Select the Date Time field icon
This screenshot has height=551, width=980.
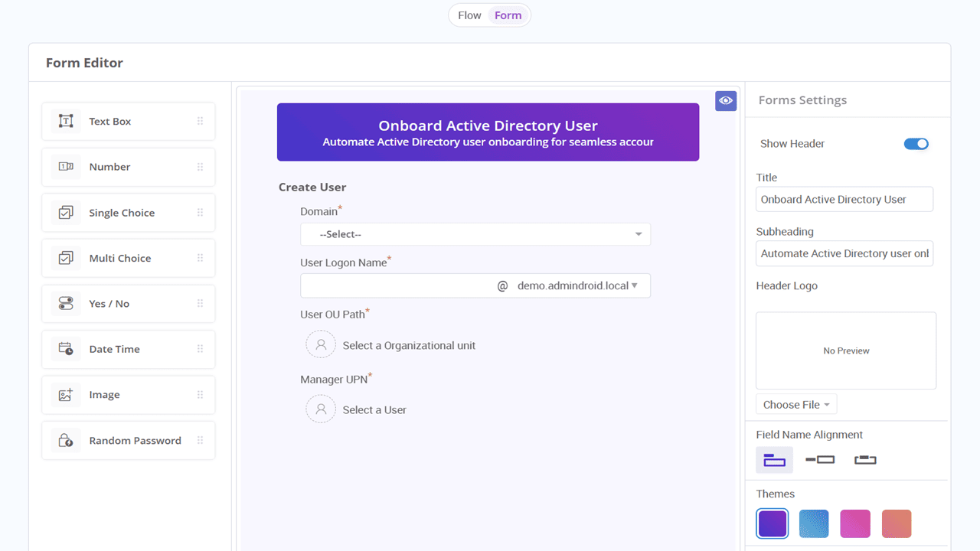[x=66, y=349]
